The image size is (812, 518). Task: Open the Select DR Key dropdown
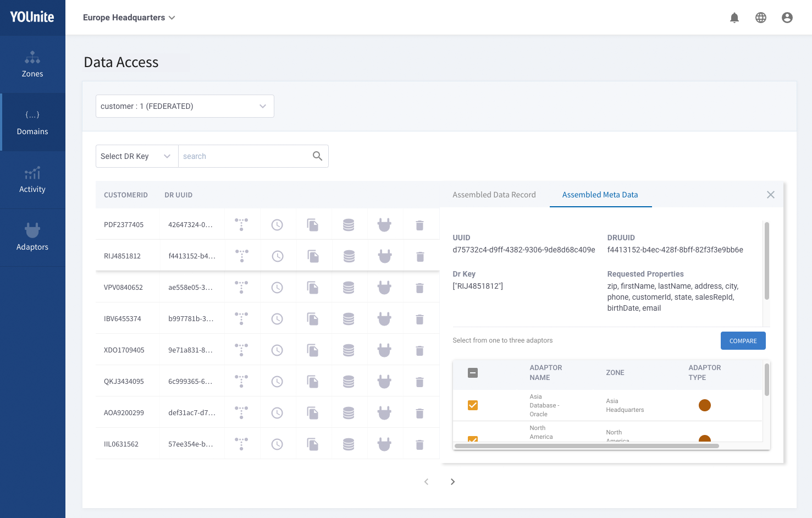pos(137,156)
